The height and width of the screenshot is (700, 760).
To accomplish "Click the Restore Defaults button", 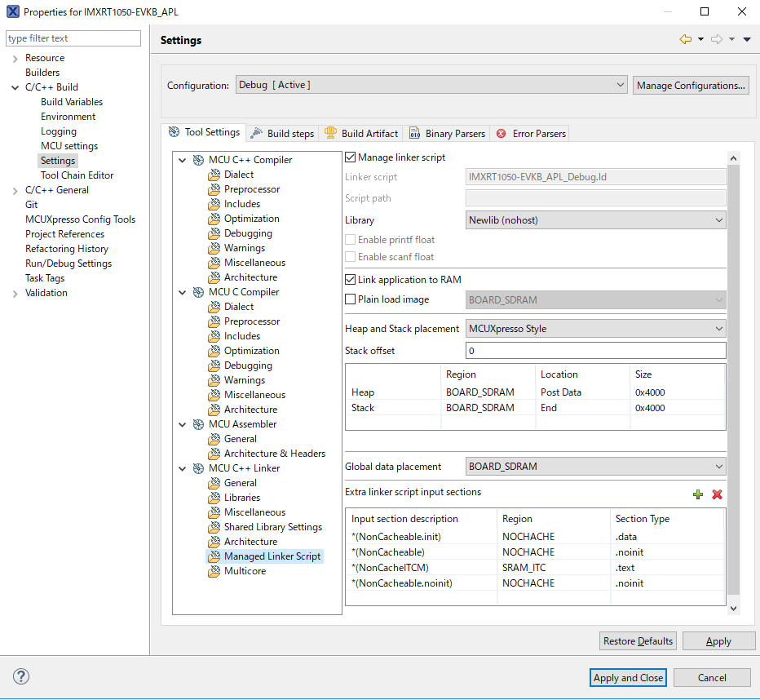I will 638,641.
